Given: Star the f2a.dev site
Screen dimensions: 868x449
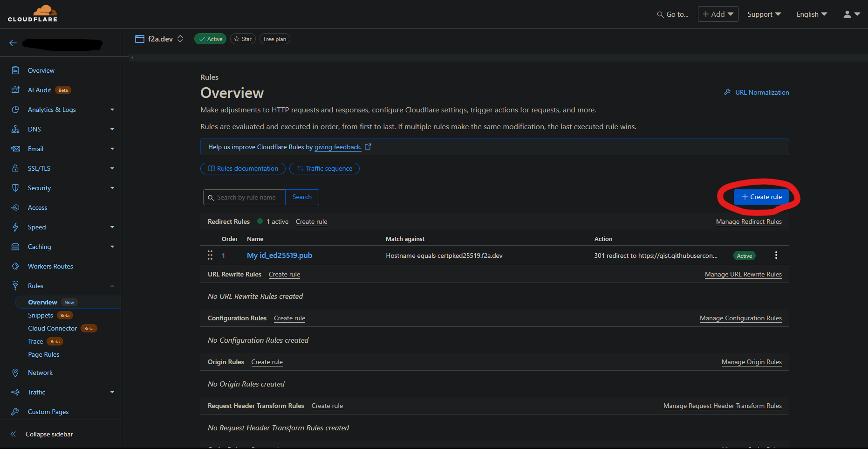Looking at the screenshot, I should coord(243,39).
